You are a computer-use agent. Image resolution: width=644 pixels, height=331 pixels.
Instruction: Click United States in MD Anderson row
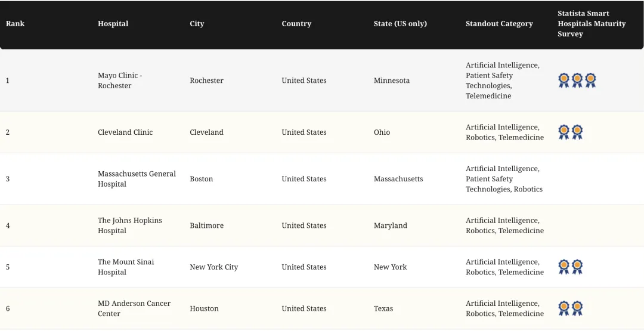point(304,308)
